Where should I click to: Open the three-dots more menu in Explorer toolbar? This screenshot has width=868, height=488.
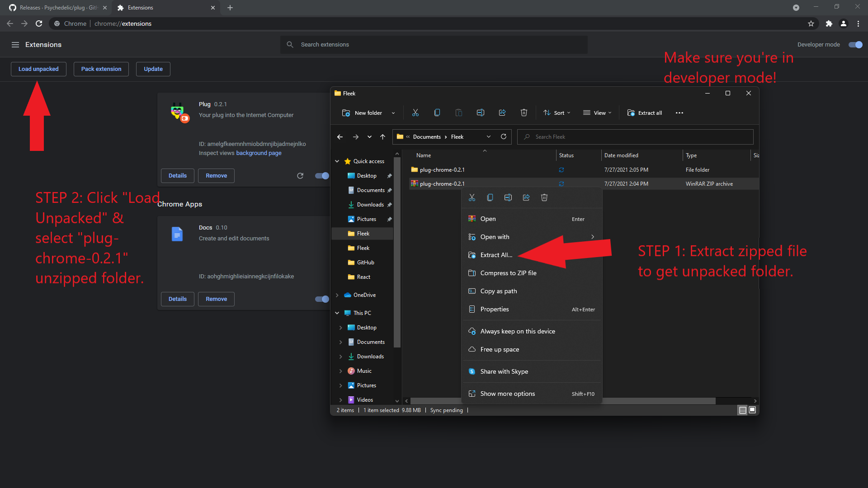point(679,113)
